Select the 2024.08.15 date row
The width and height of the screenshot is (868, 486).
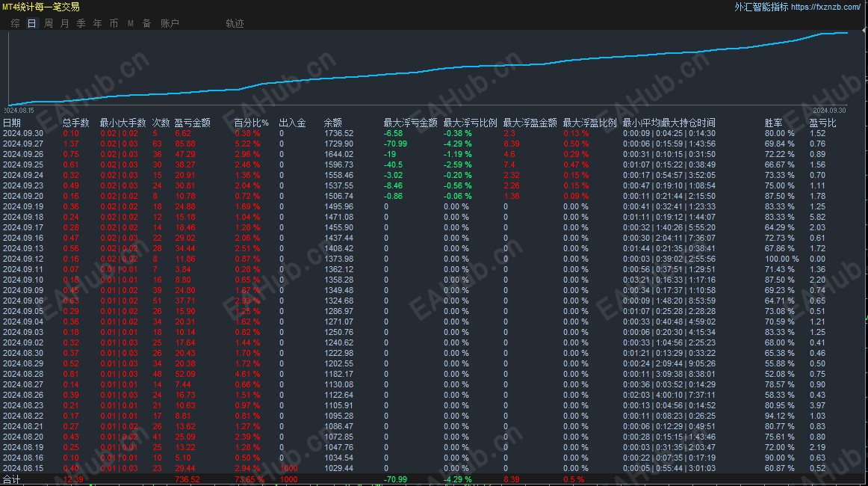23,468
